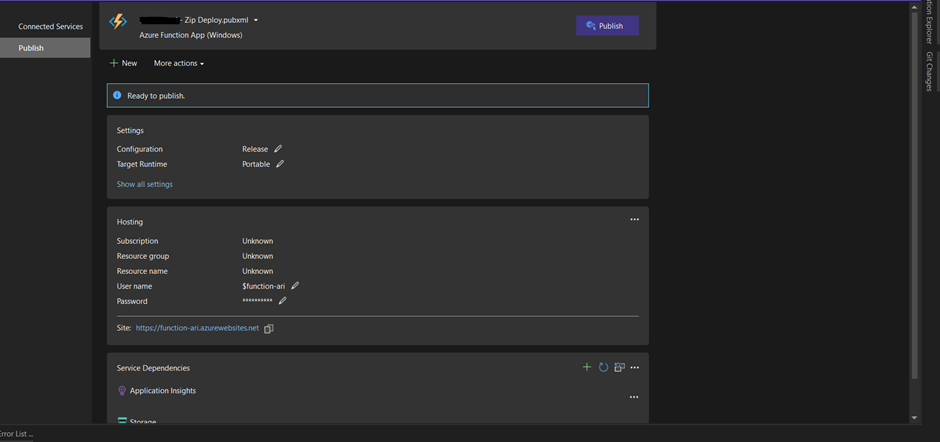
Task: Click the Azure Function App lightning icon
Action: pos(118,22)
